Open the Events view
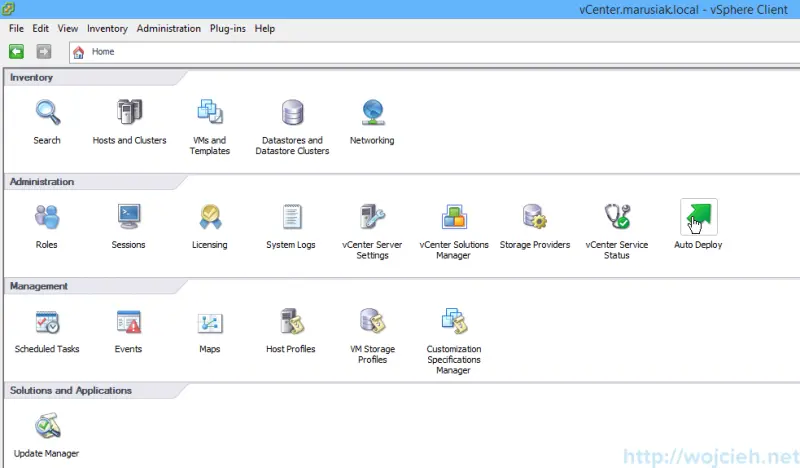 coord(129,322)
